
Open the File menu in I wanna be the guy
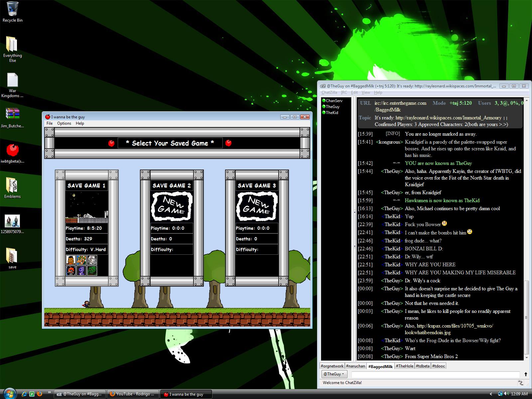point(50,123)
